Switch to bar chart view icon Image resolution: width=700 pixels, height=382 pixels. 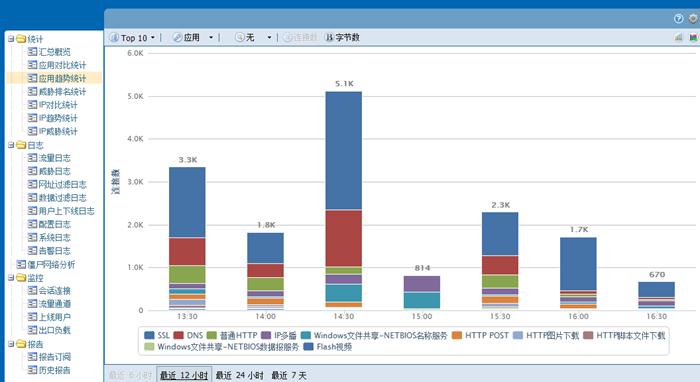click(679, 37)
